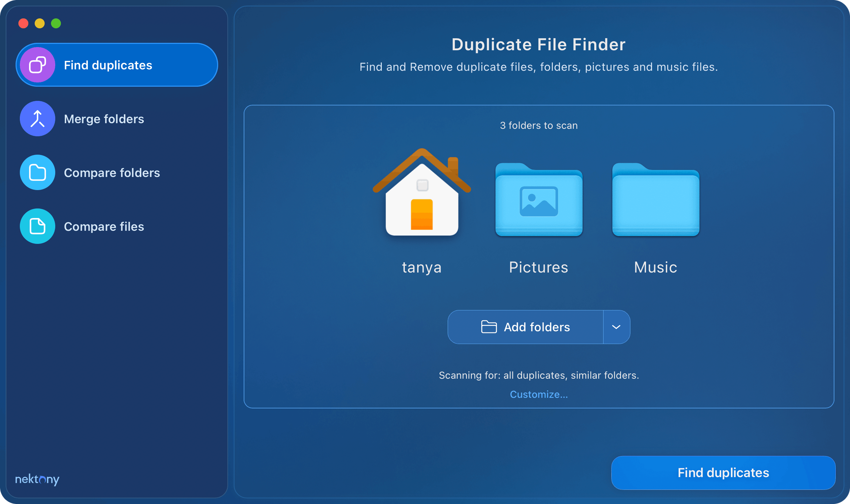Select the Pictures folder icon
Screen dimensions: 850x504
coord(539,200)
